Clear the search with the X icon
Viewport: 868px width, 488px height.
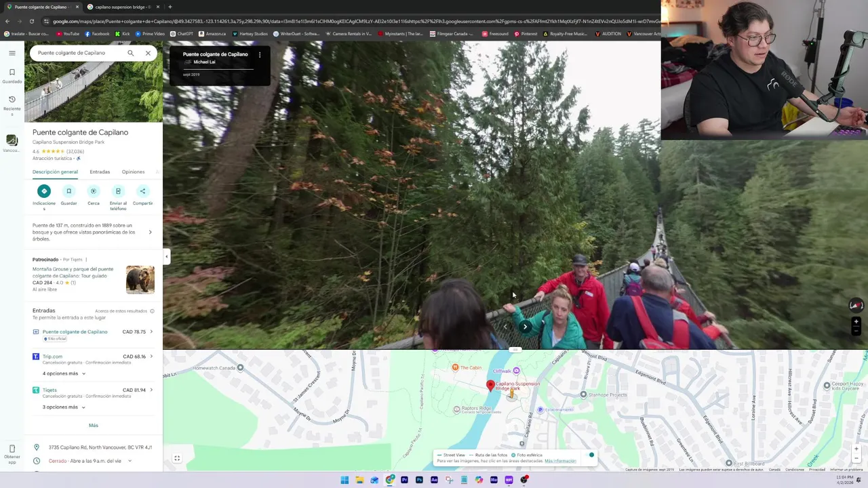coord(148,53)
